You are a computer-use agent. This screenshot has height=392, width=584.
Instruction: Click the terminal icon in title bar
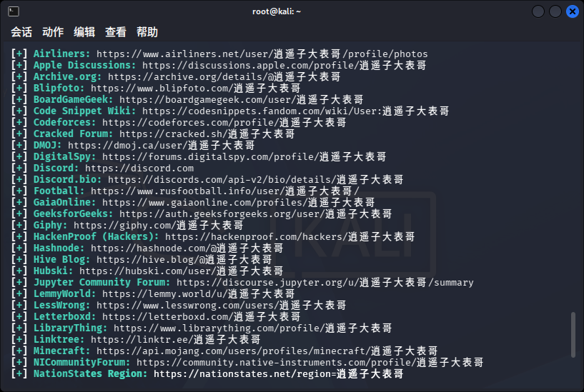coord(14,11)
